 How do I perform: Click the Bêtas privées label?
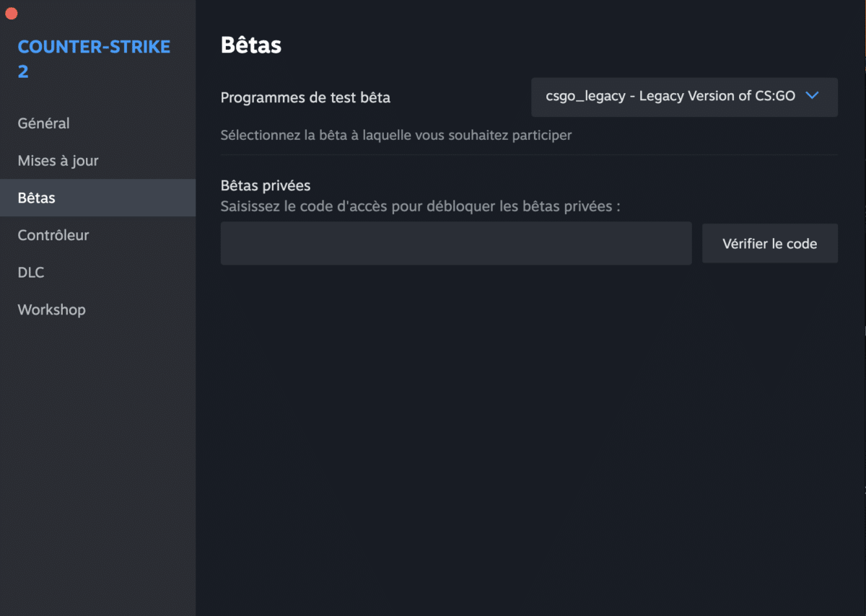pos(266,185)
